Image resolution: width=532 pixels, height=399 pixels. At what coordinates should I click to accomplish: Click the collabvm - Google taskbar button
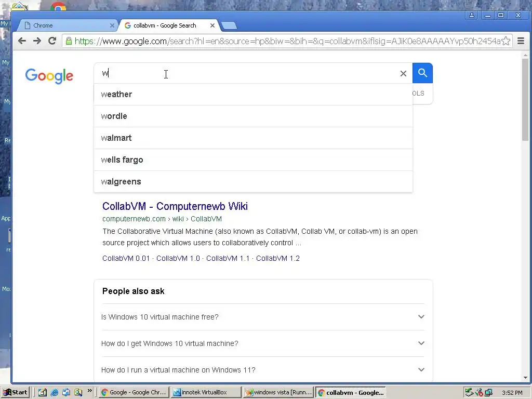tap(351, 392)
